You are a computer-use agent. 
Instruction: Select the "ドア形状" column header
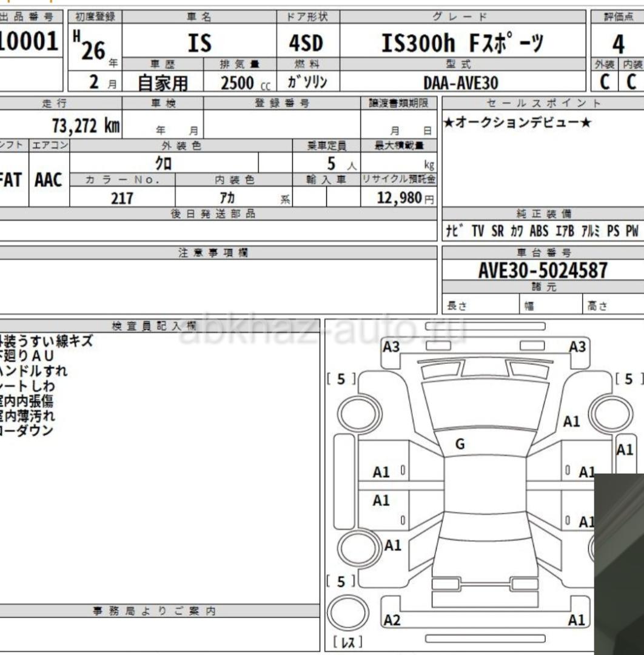pos(307,17)
